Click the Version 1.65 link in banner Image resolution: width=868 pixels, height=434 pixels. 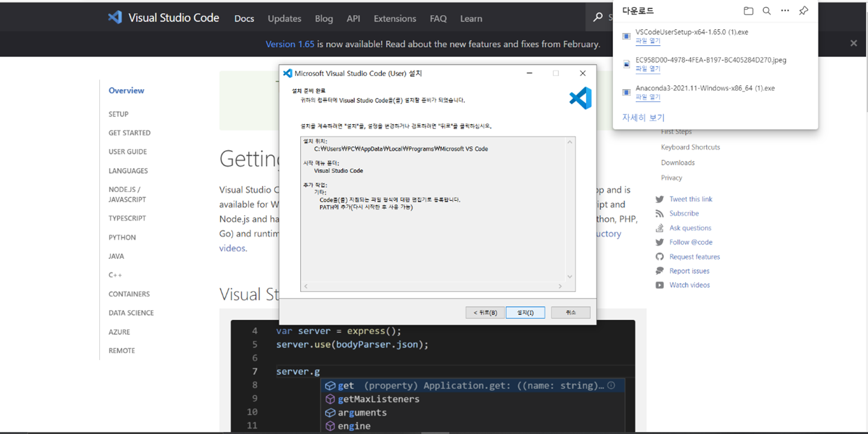pyautogui.click(x=290, y=44)
